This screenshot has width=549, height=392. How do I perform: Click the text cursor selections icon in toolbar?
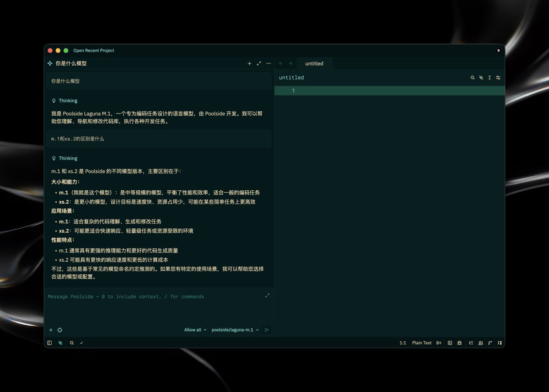point(490,78)
